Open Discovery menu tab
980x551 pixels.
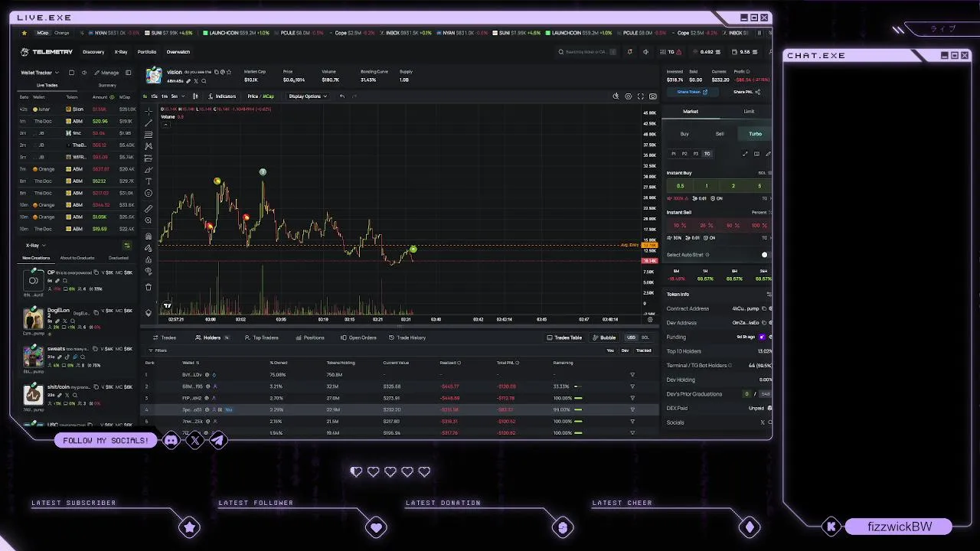pos(93,52)
